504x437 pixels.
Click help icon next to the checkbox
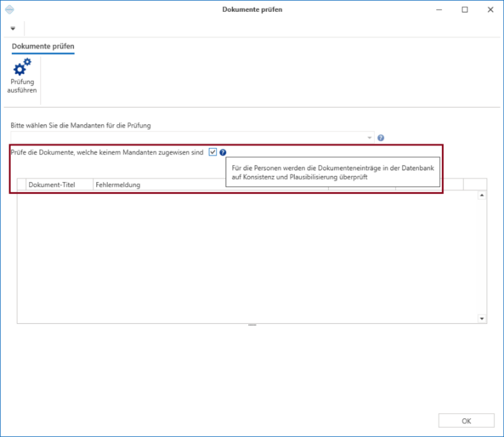click(223, 152)
